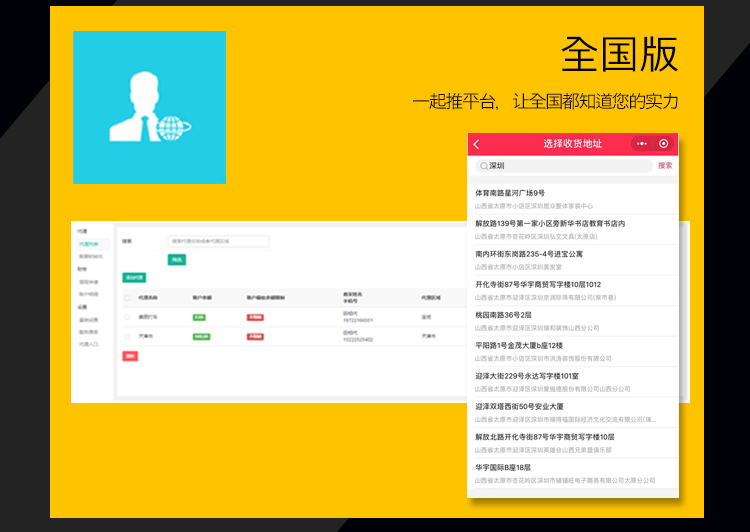The height and width of the screenshot is (532, 750).
Task: Select address 体育南路星河广场9号
Action: (x=573, y=199)
